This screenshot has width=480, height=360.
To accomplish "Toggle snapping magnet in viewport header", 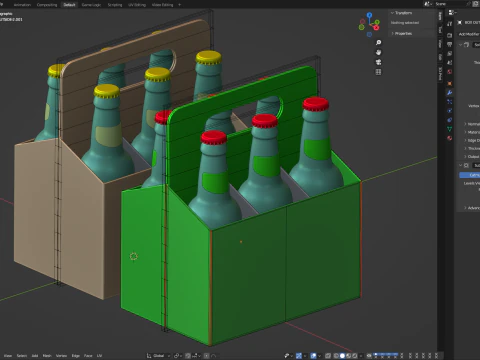I will [x=188, y=356].
